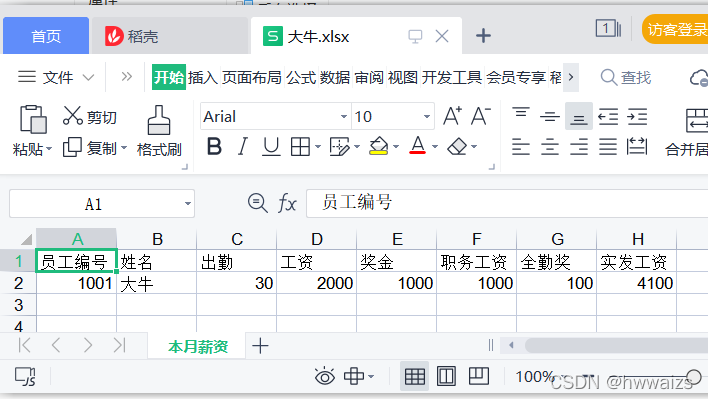Select the 本月薪资 sheet tab
708x399 pixels.
point(198,347)
